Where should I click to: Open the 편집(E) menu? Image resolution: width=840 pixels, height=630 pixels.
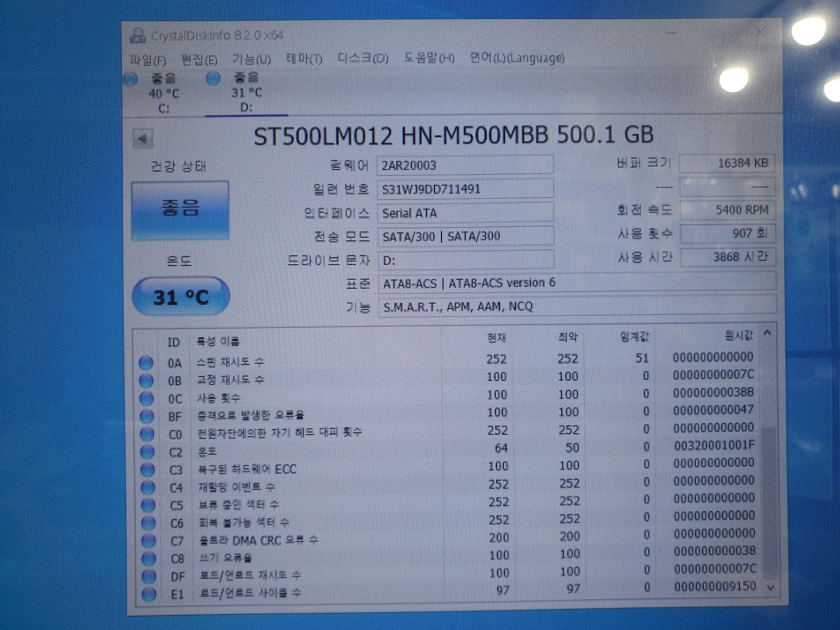pos(200,60)
